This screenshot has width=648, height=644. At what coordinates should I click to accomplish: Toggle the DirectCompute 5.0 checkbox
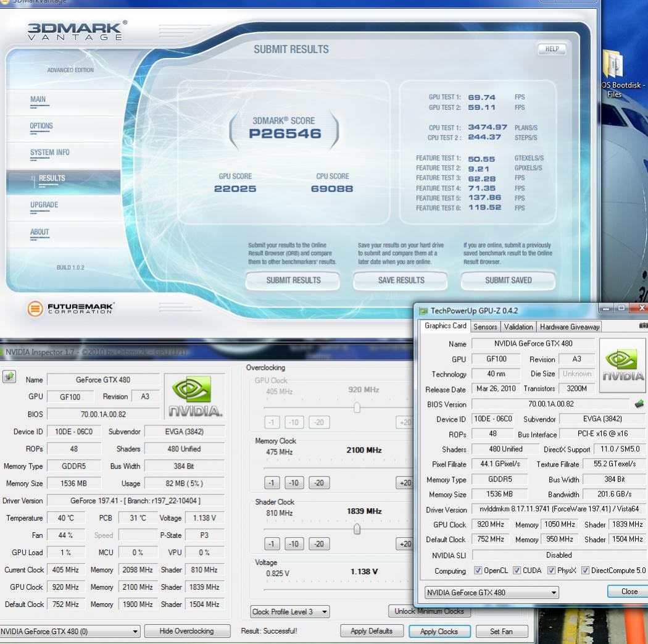[x=585, y=571]
